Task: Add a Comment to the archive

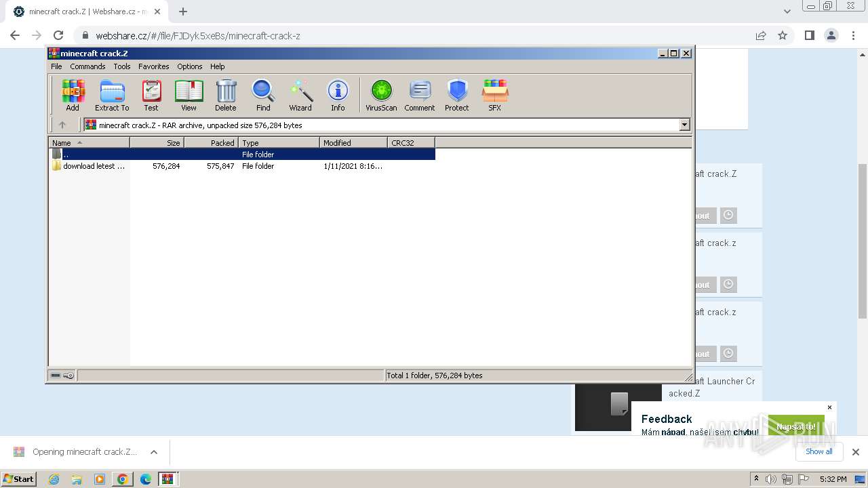Action: pos(420,95)
